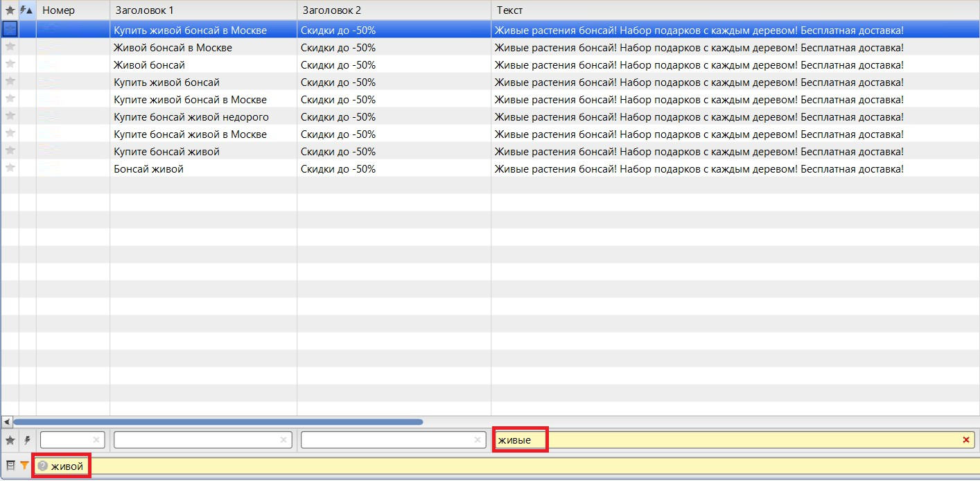This screenshot has width=980, height=481.
Task: Click the gray question mark icon near живой
Action: [x=43, y=466]
